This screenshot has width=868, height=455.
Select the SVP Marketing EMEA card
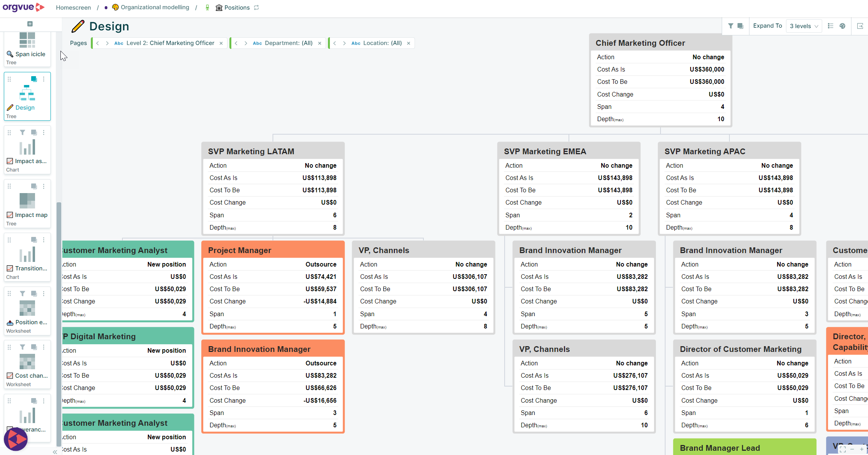coord(569,188)
